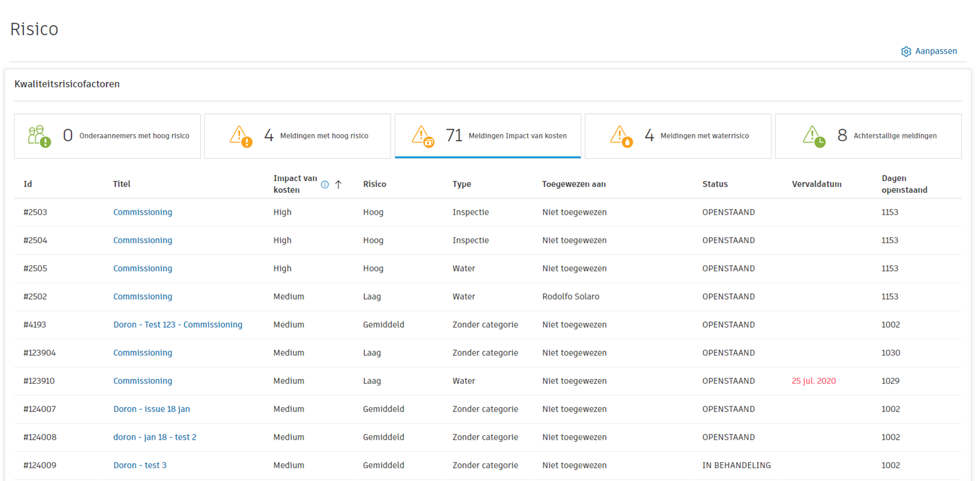The image size is (980, 481).
Task: Open Commissioning issue #2503
Action: [x=143, y=212]
